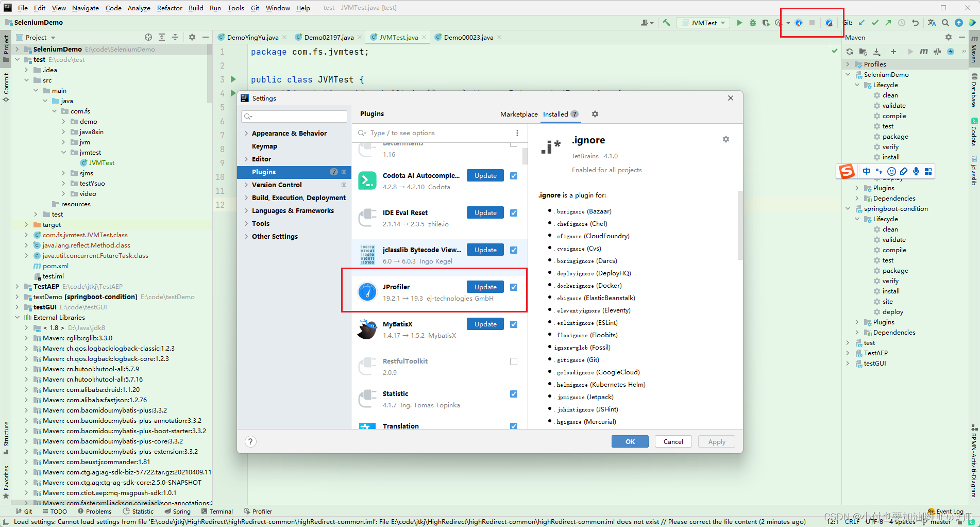This screenshot has width=980, height=527.
Task: Click the Git rollback undo icon
Action: (x=915, y=23)
